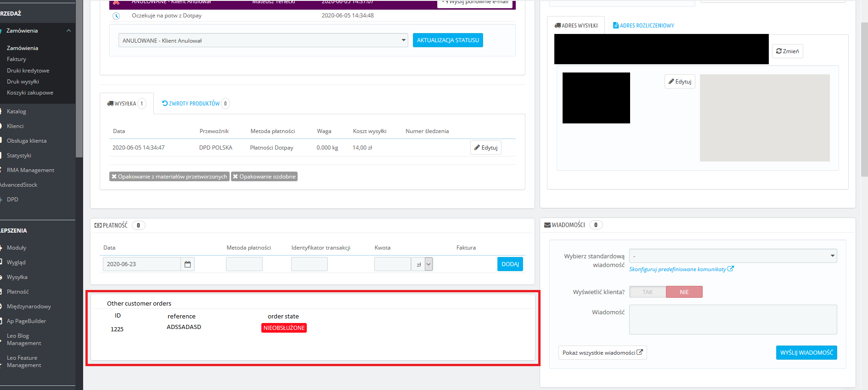Focus the Metoda płatności input field

click(244, 264)
